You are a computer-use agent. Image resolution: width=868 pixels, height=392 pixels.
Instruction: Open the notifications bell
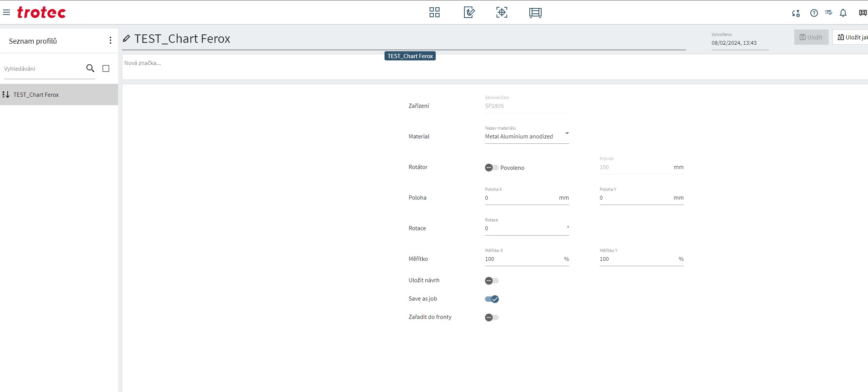(843, 13)
